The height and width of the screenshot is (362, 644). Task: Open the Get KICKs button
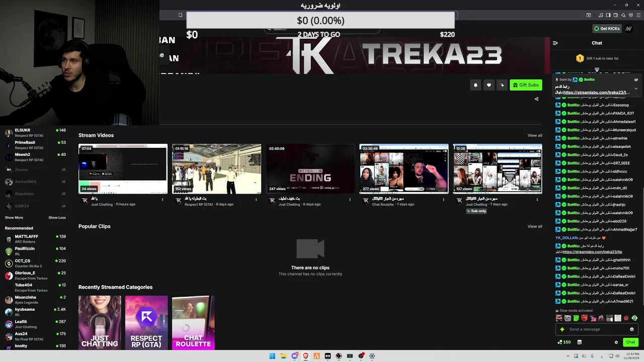[x=607, y=29]
